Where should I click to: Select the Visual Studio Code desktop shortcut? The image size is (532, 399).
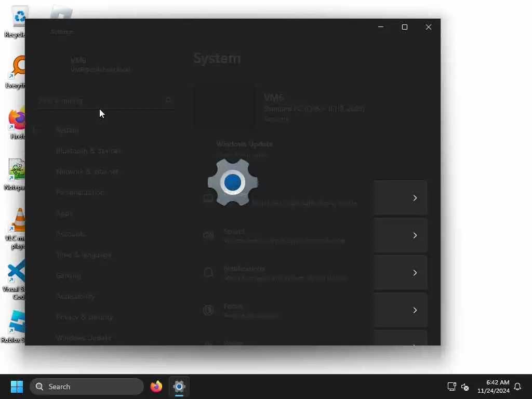pos(14,280)
